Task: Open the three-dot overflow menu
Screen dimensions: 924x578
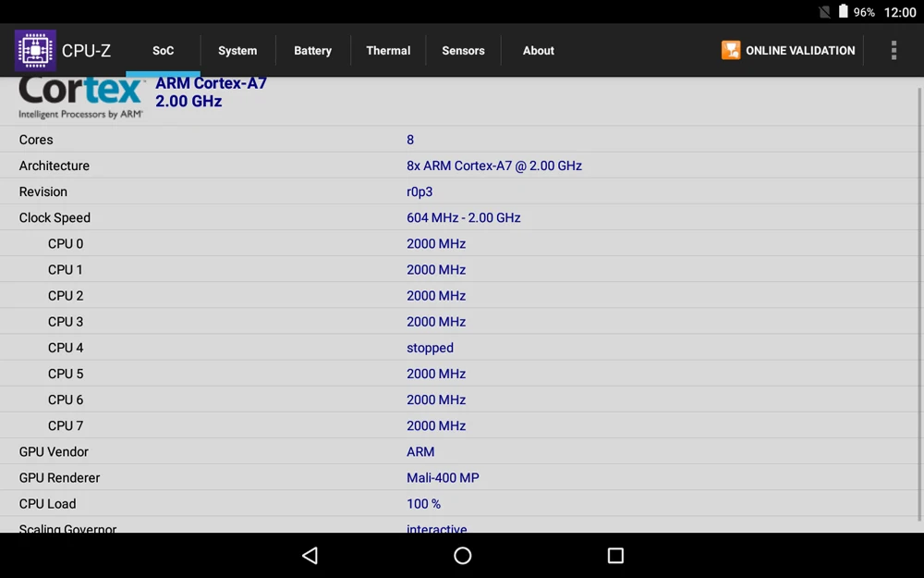Action: click(894, 50)
